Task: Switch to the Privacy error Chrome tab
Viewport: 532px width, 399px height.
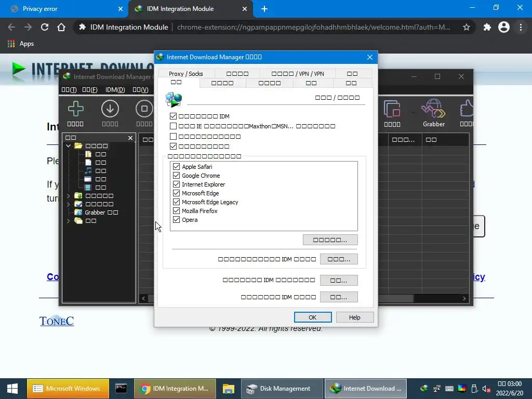Action: (64, 9)
